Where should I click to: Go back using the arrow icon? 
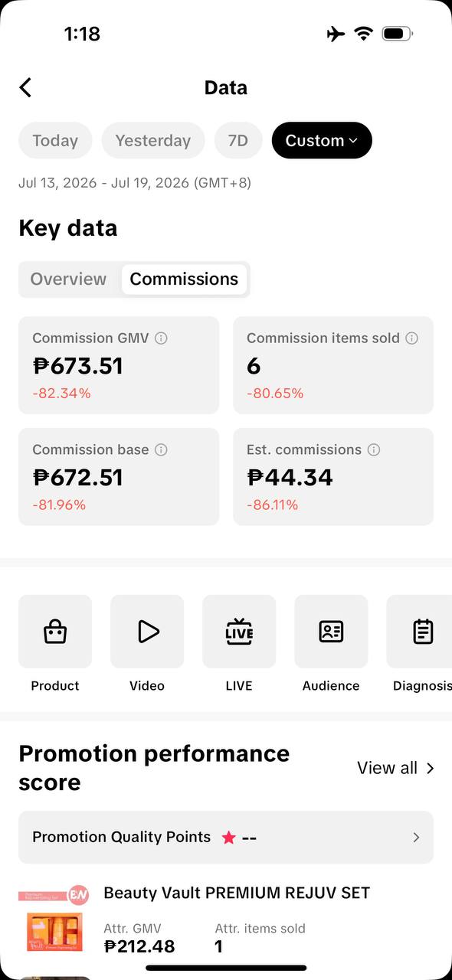point(25,87)
